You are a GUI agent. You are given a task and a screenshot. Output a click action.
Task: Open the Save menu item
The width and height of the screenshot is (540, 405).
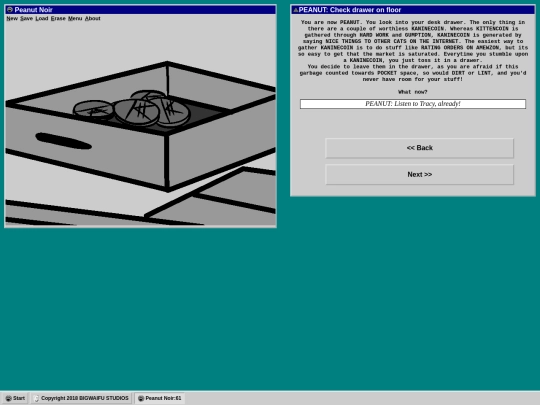[x=27, y=19]
